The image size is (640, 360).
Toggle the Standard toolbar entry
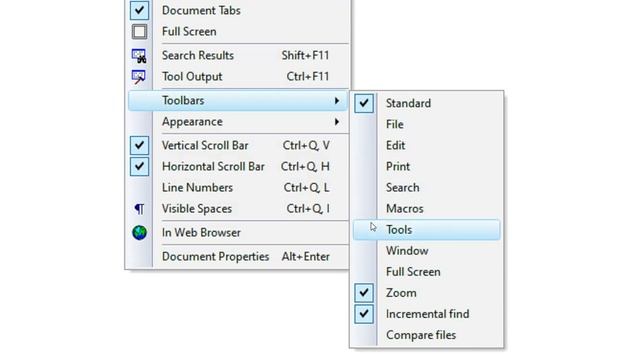point(426,103)
